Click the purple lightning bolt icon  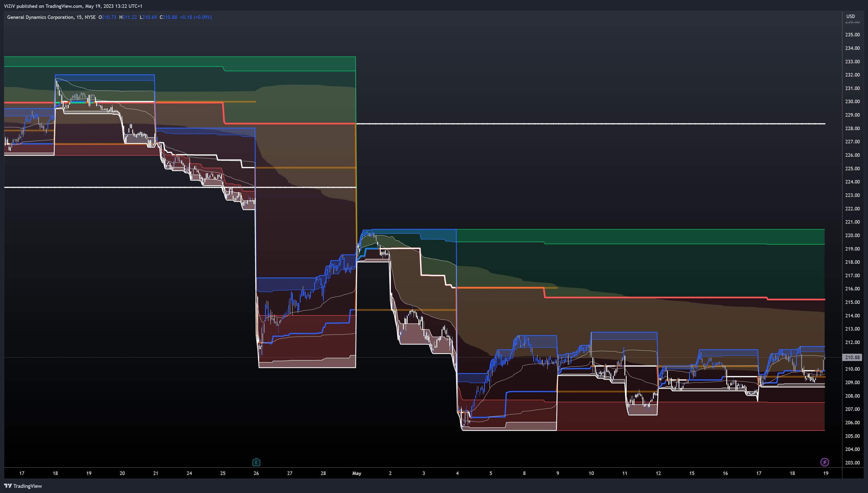[825, 462]
